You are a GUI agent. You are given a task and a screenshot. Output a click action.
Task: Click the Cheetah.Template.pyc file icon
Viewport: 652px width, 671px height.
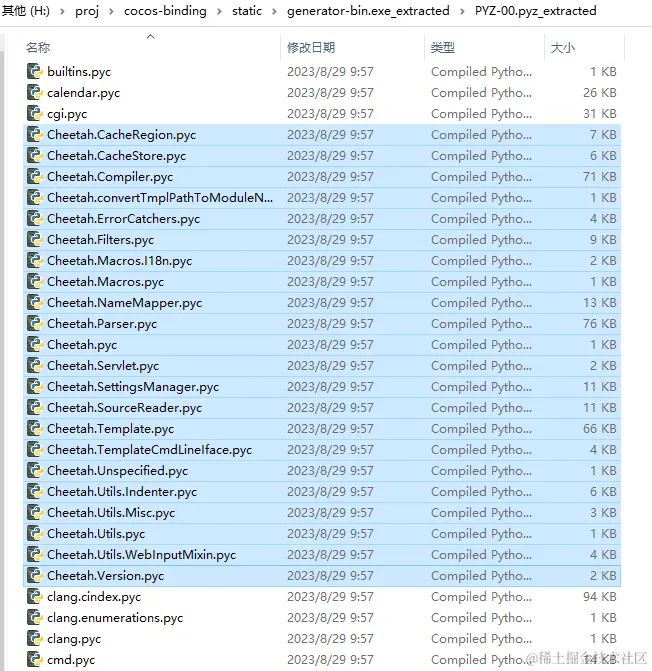pos(35,428)
